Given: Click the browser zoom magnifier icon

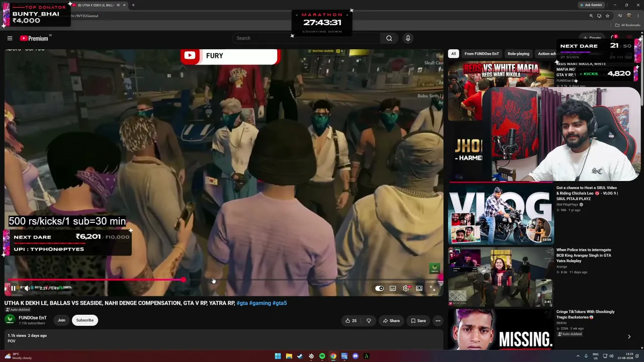Looking at the screenshot, I should 591,16.
